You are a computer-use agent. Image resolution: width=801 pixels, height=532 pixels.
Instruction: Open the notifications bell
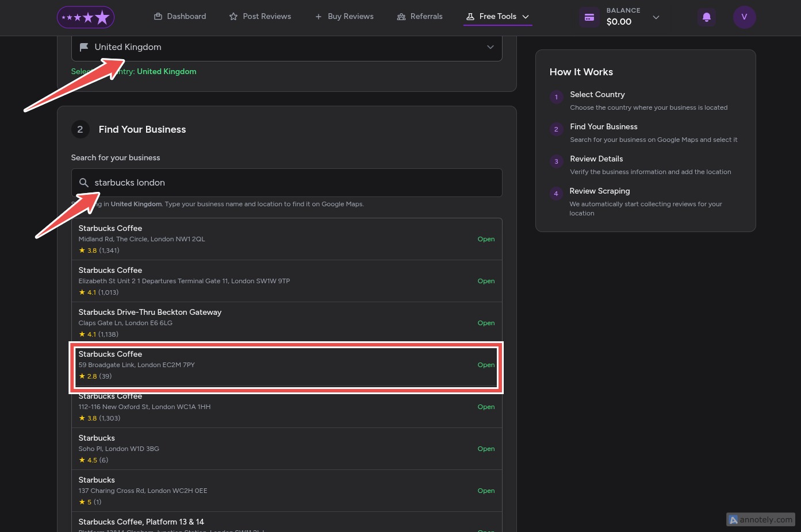pos(706,17)
